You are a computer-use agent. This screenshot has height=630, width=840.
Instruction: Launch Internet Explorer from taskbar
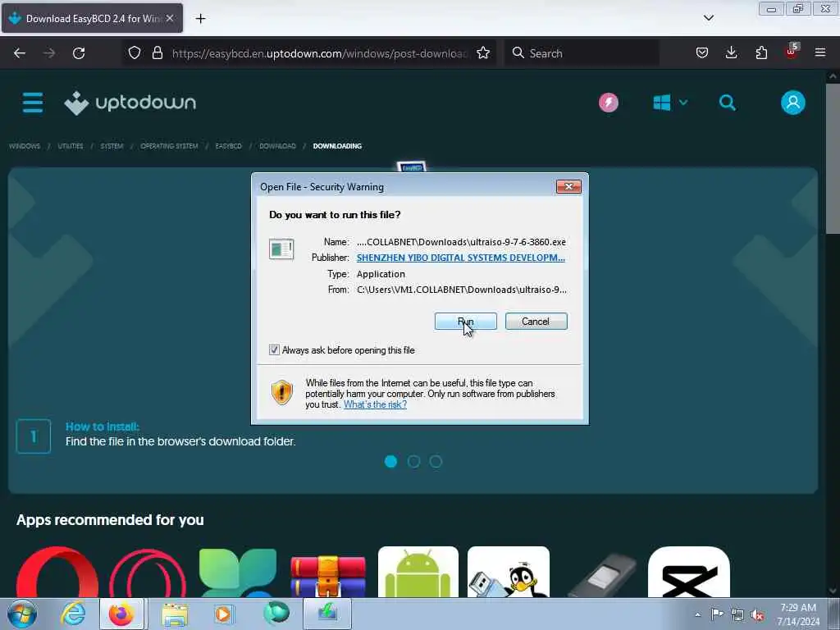(x=73, y=614)
